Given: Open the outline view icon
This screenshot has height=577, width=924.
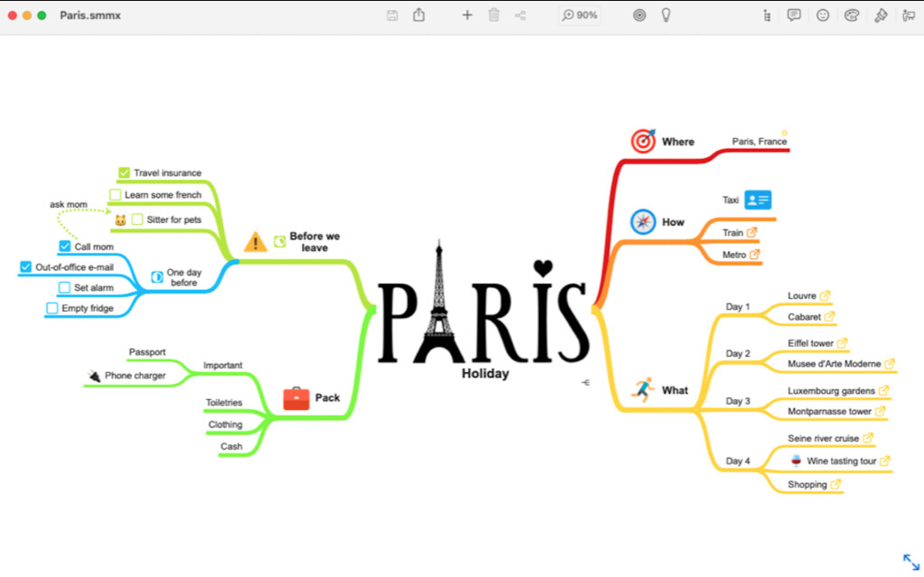Looking at the screenshot, I should (x=767, y=15).
